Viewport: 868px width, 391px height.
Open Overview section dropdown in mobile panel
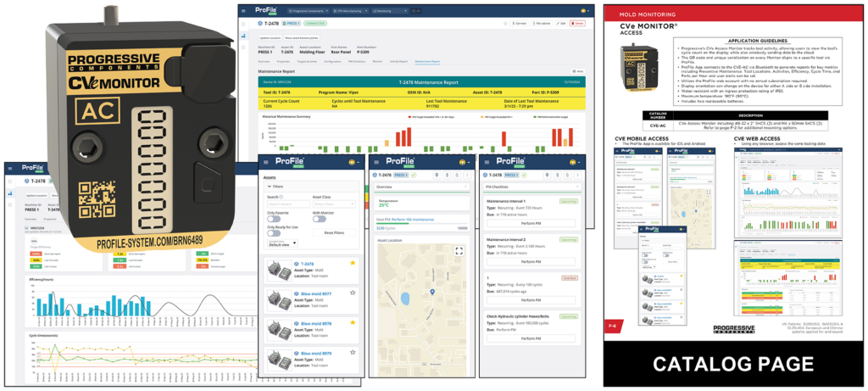[x=423, y=187]
